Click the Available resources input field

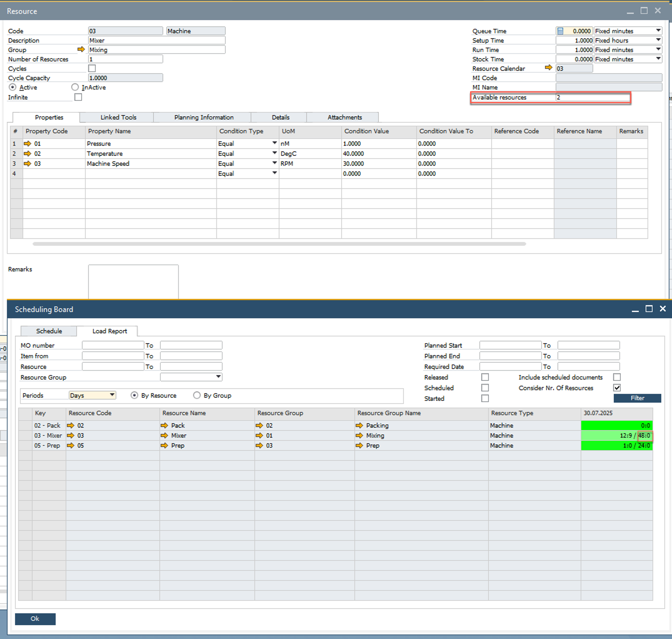pyautogui.click(x=593, y=98)
